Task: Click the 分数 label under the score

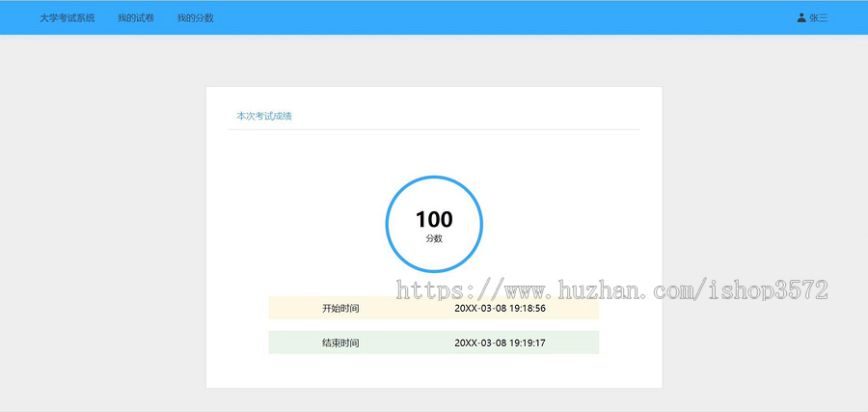Action: click(434, 239)
